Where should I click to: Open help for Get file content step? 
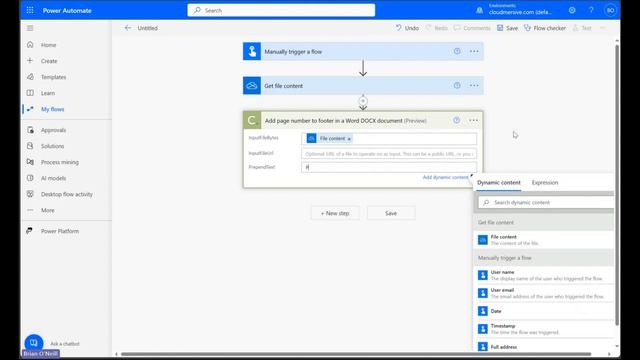click(457, 85)
